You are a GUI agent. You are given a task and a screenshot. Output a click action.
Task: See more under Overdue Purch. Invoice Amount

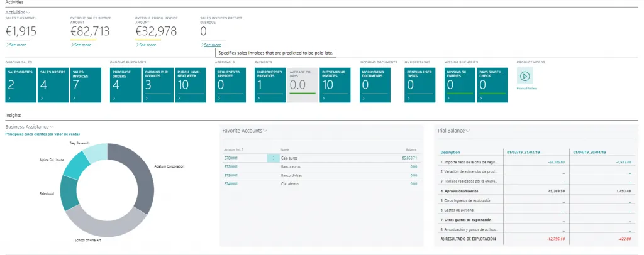pos(146,45)
